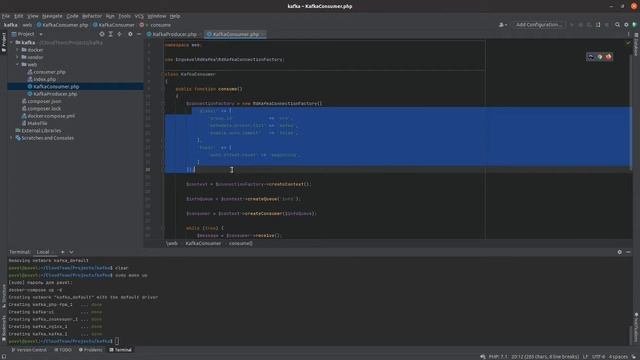Open the VCS menu
The width and height of the screenshot is (640, 360).
click(139, 16)
